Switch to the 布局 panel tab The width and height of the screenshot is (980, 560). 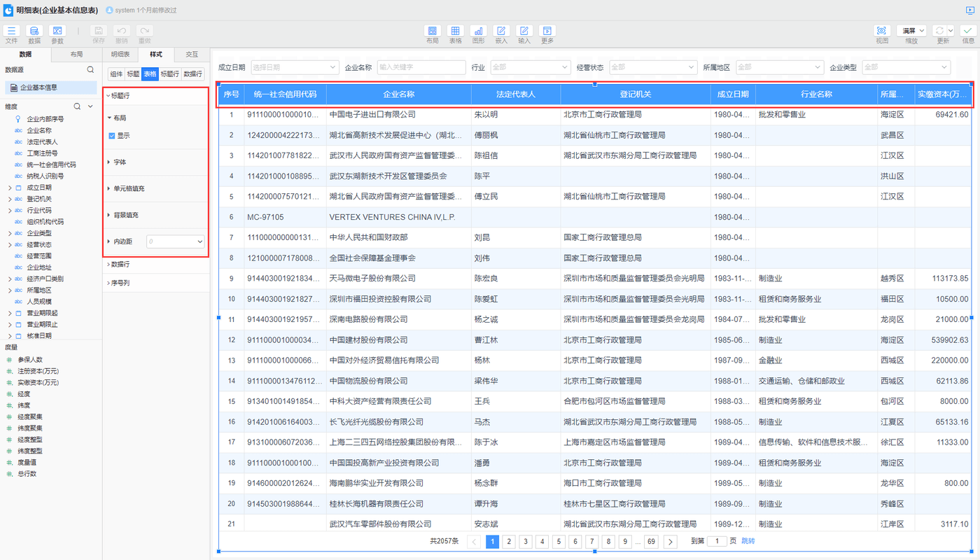76,55
